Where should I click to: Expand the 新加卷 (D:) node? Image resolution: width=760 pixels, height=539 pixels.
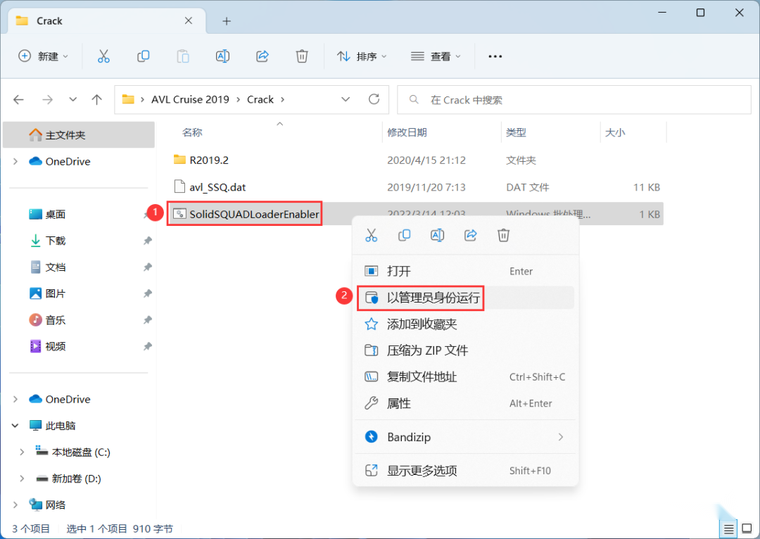pyautogui.click(x=22, y=478)
